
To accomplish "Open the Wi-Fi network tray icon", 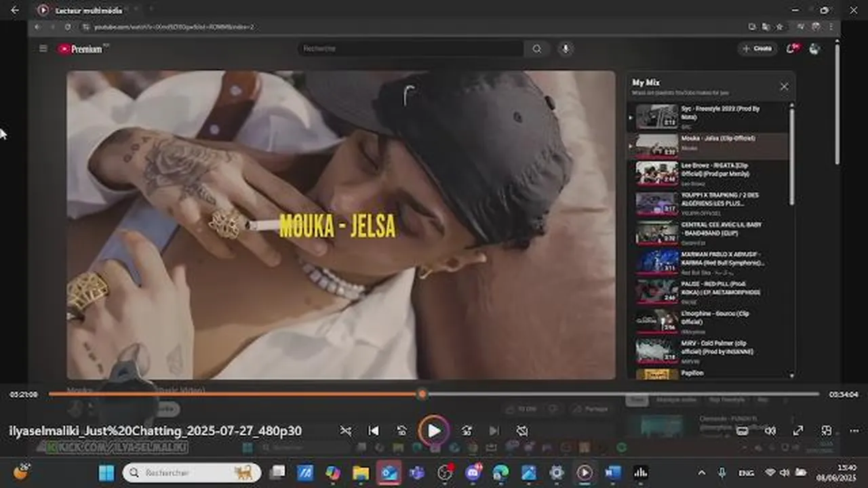I will pos(770,472).
